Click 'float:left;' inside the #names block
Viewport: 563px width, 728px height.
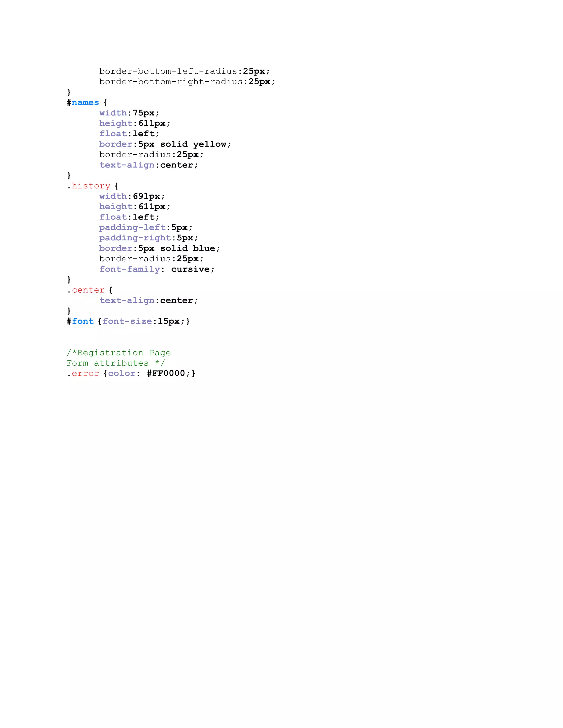coord(129,134)
